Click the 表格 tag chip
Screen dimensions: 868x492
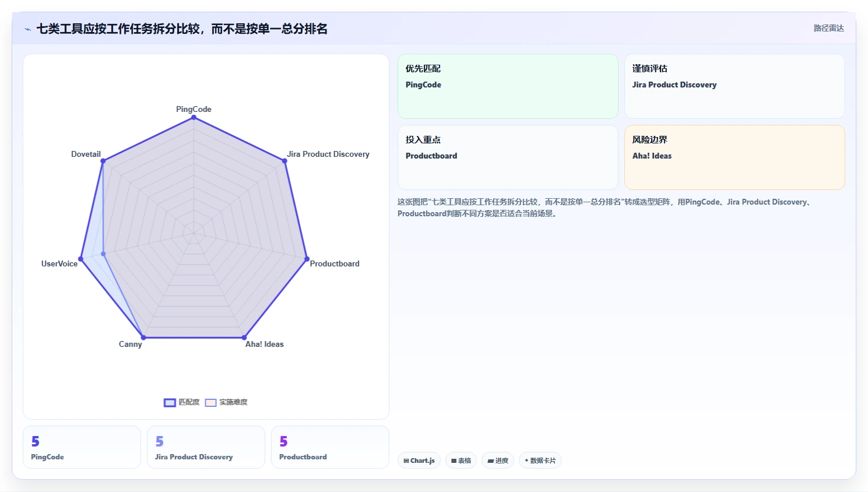point(461,461)
